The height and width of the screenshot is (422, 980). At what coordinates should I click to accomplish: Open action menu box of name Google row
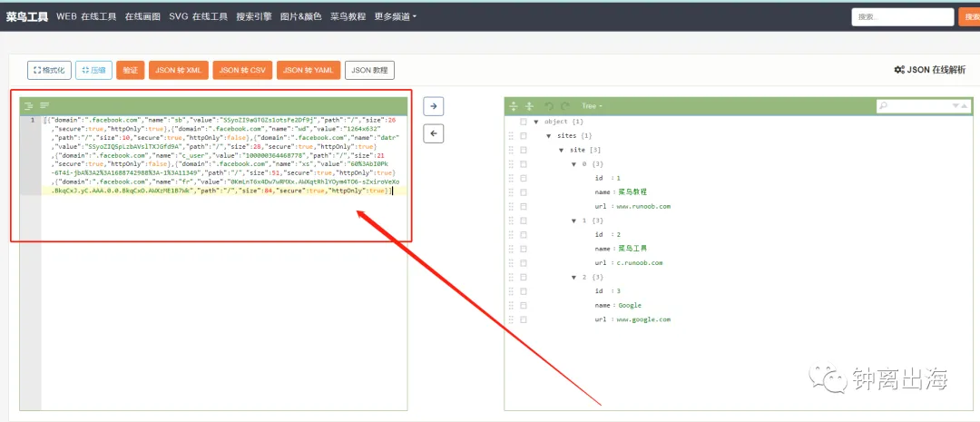tap(524, 305)
